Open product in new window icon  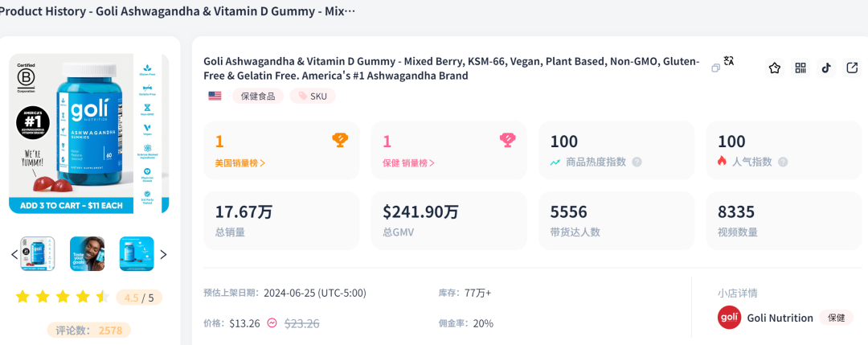pyautogui.click(x=852, y=68)
